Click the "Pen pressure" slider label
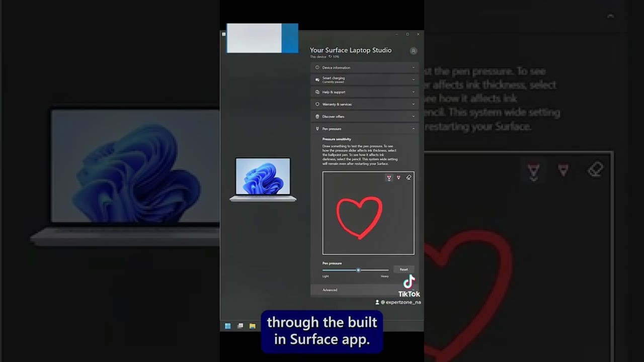The height and width of the screenshot is (362, 644). click(332, 263)
